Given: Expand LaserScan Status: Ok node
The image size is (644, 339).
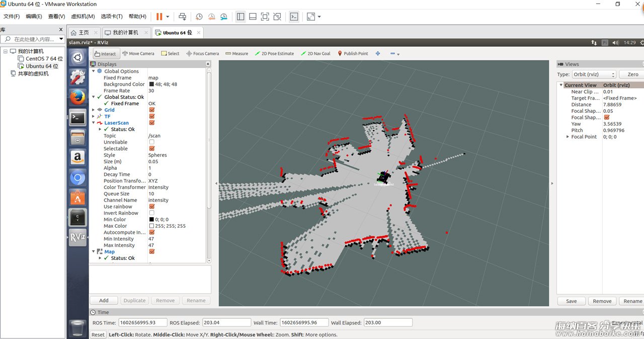Looking at the screenshot, I should click(x=100, y=129).
